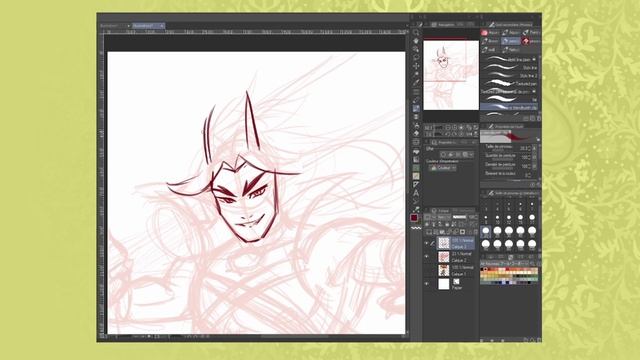The height and width of the screenshot is (360, 640).
Task: Click the second layer panel tab beside Calque
Action: pos(462,211)
